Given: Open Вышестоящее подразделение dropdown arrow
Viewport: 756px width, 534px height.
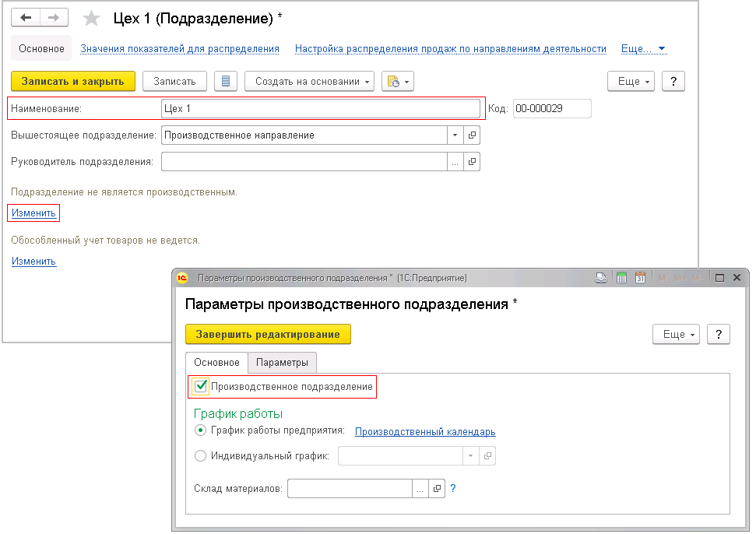Looking at the screenshot, I should click(x=455, y=135).
